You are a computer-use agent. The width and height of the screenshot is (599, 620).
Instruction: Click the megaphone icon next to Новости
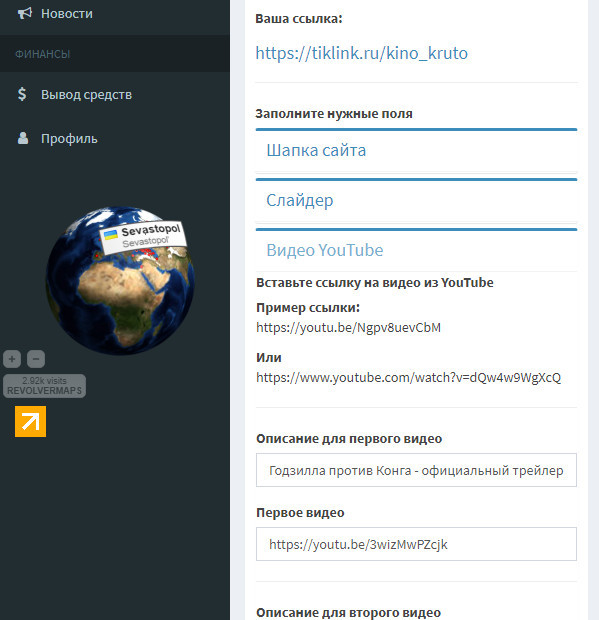(25, 13)
